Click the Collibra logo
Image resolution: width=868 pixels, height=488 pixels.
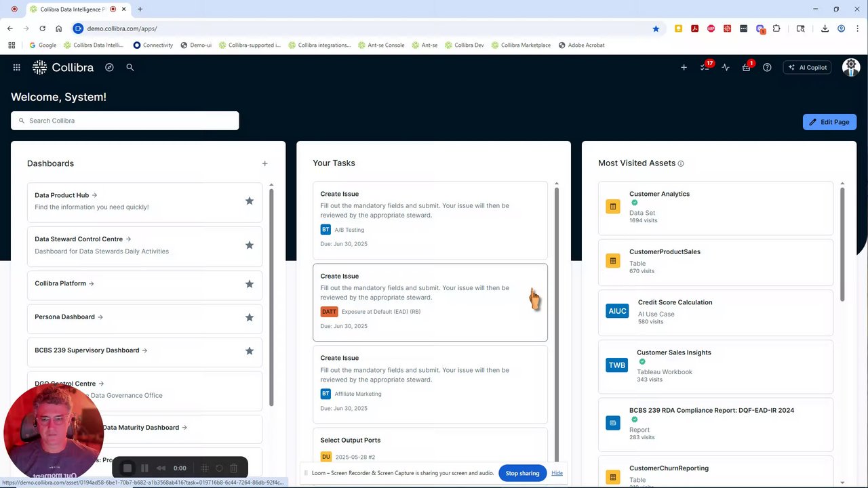click(x=63, y=67)
